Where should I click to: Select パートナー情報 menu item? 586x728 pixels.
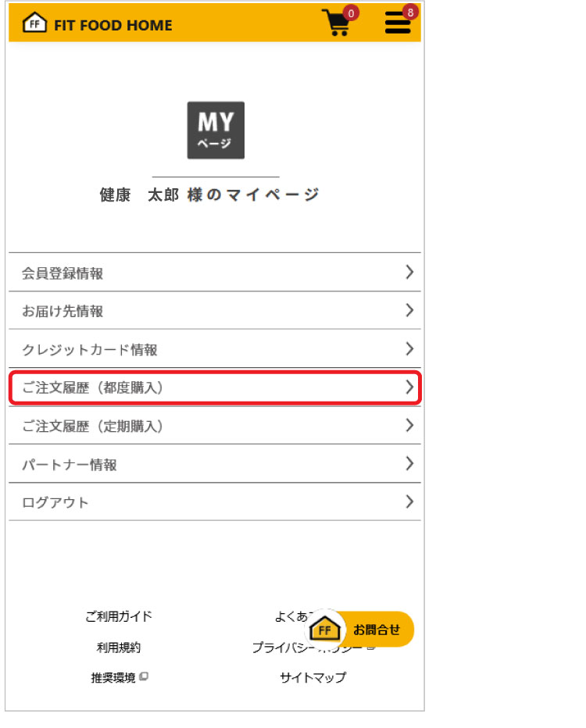tap(215, 463)
